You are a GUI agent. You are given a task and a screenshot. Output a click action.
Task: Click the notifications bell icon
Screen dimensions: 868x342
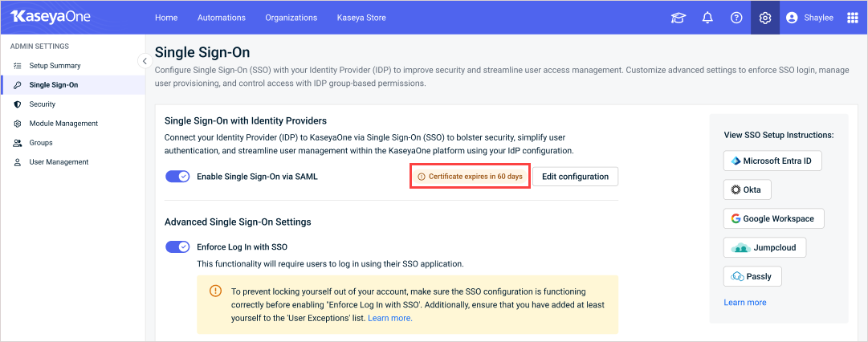(707, 18)
